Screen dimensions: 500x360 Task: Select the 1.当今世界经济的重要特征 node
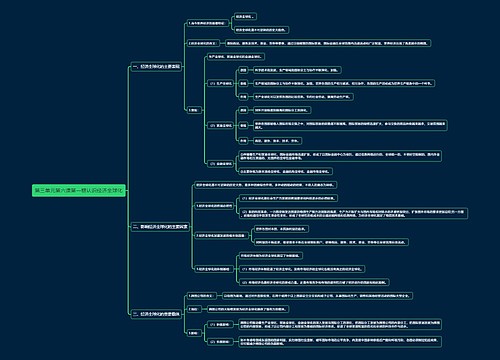(207, 23)
